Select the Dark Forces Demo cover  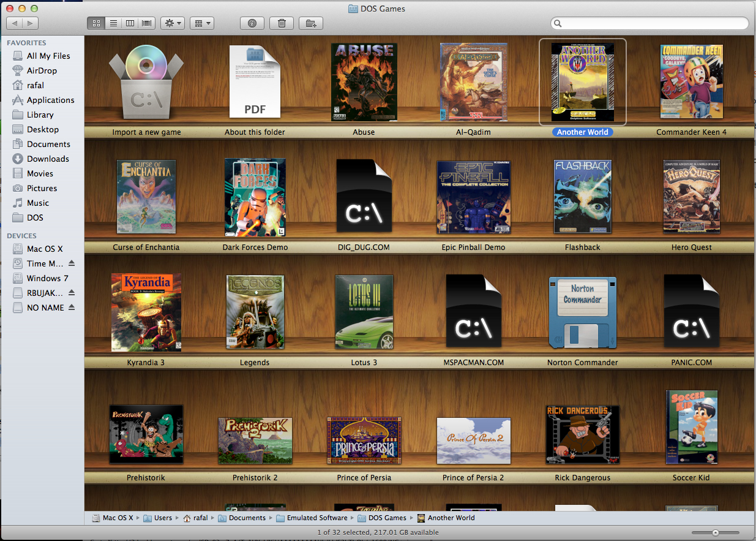(x=255, y=197)
